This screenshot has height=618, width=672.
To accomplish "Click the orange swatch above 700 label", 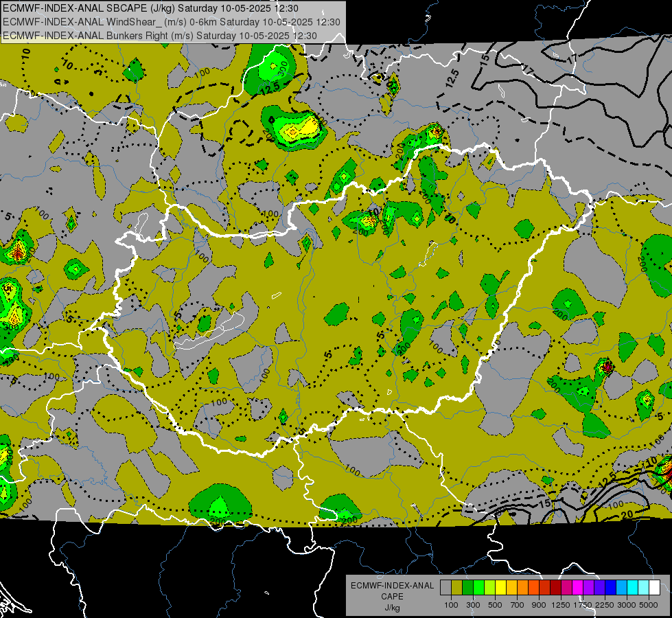I will 523,587.
